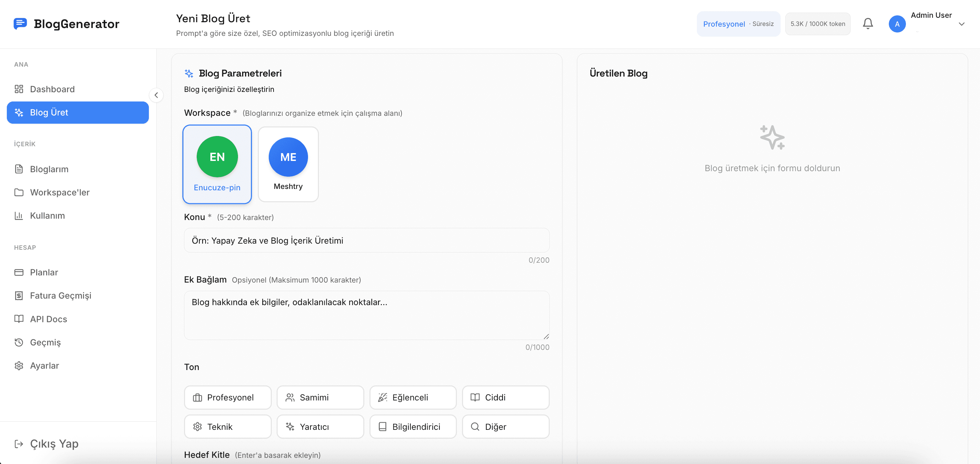Open Fatura Geçmişi billing history
The width and height of the screenshot is (980, 464).
click(60, 295)
